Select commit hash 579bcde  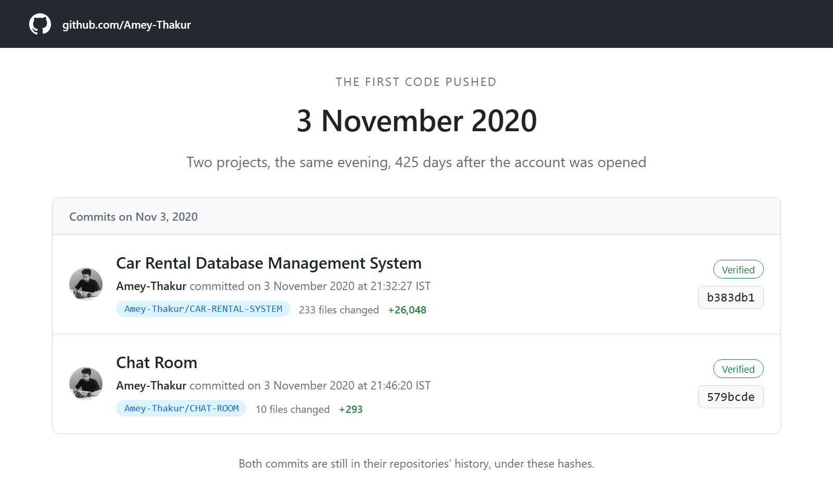(731, 397)
